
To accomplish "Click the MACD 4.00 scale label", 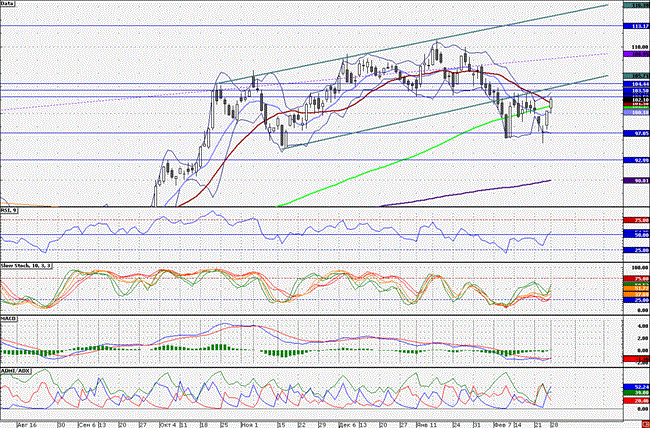I will [x=635, y=327].
